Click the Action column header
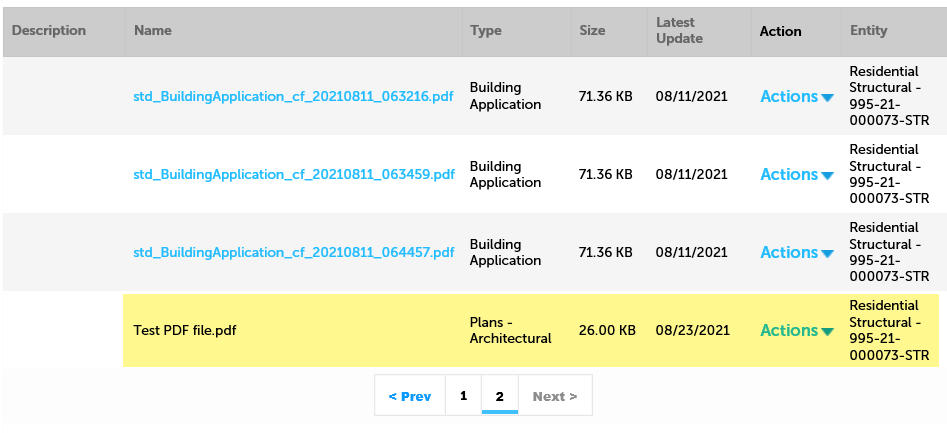Screen dimensions: 947x433 point(780,31)
